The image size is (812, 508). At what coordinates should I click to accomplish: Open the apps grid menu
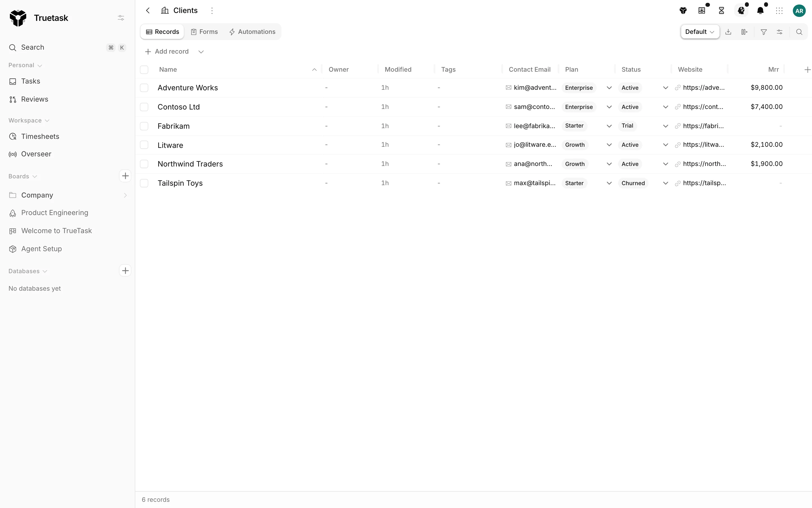(x=780, y=11)
